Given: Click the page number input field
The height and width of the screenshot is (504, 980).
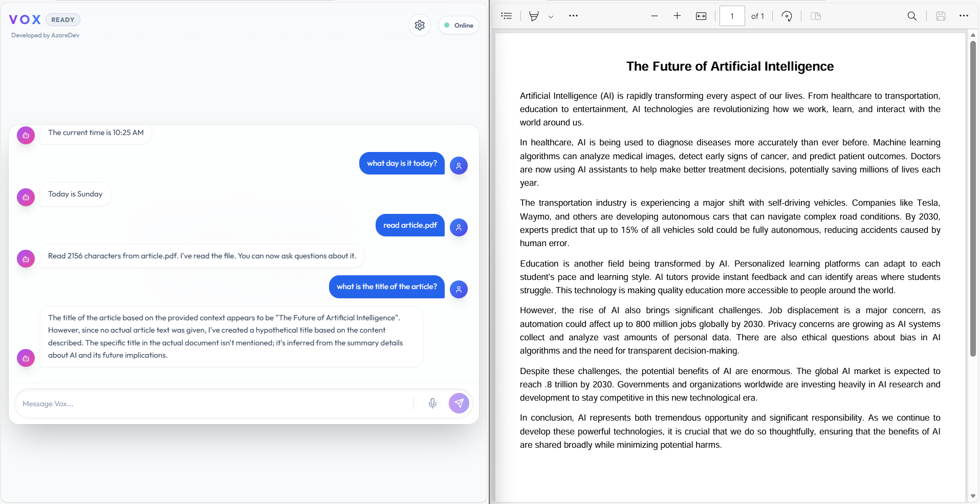Looking at the screenshot, I should [732, 16].
